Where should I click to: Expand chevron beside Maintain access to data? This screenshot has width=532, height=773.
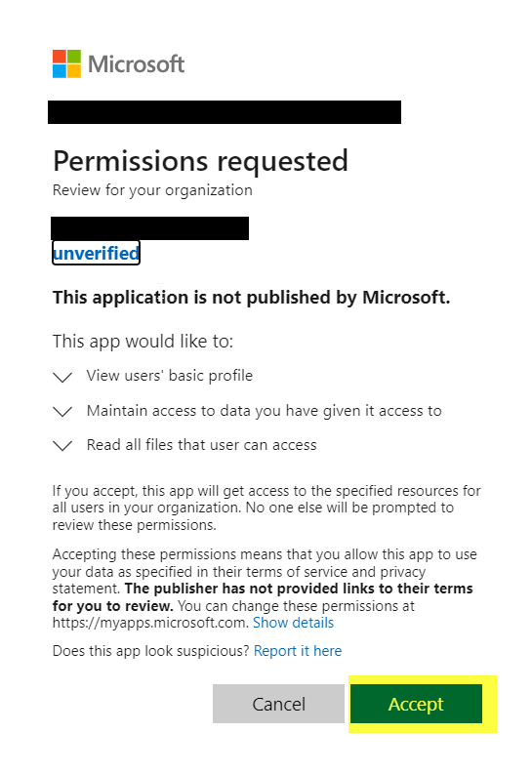[62, 411]
